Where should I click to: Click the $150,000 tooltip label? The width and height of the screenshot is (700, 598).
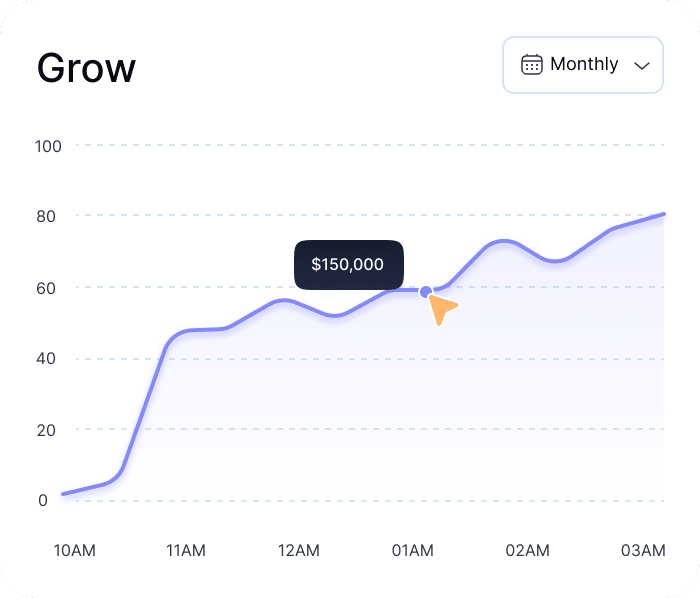pyautogui.click(x=348, y=265)
